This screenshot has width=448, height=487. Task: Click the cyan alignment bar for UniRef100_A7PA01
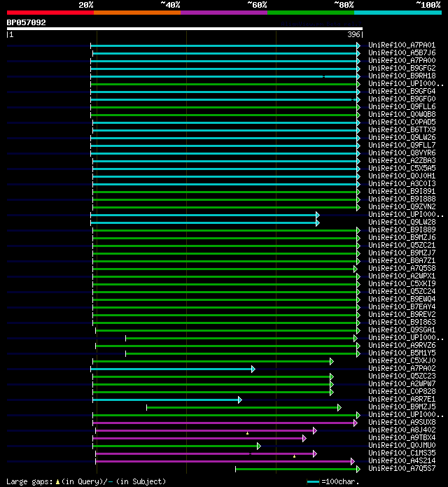pyautogui.click(x=224, y=46)
